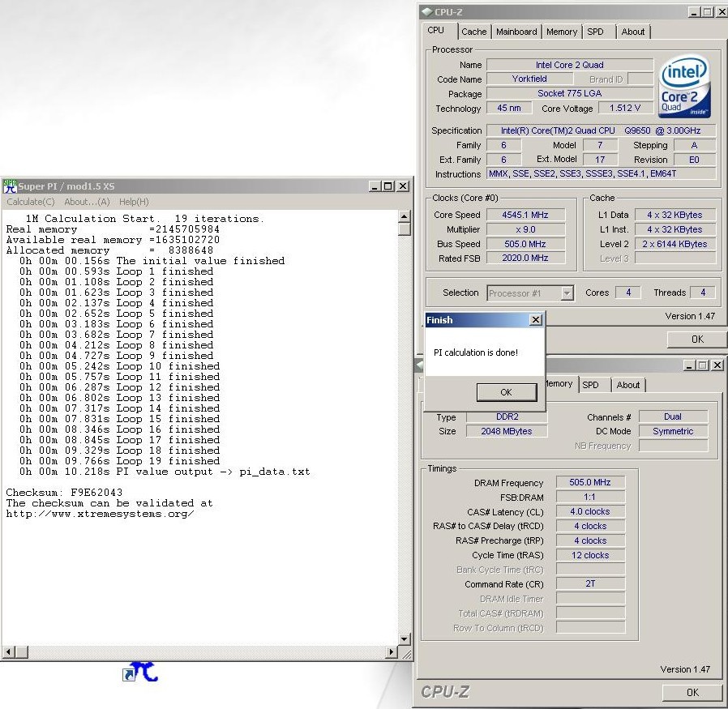728x709 pixels.
Task: Open the Calculate(C) menu in Super PI
Action: 31,202
